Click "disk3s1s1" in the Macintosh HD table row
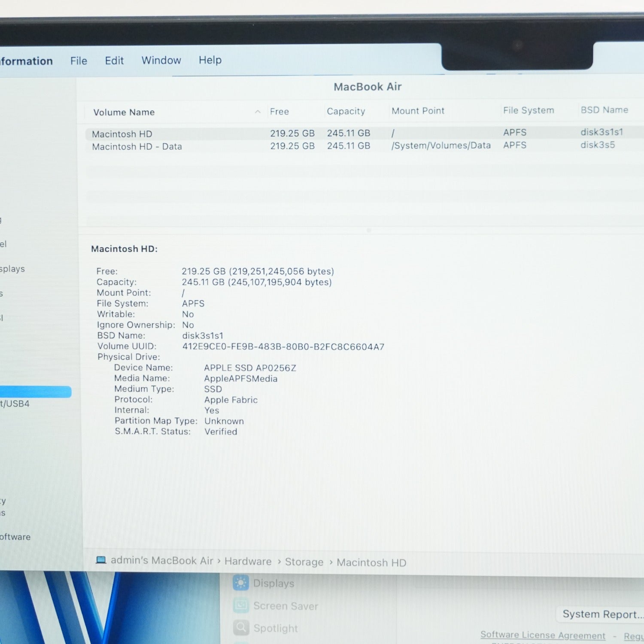The height and width of the screenshot is (644, 644). tap(602, 132)
